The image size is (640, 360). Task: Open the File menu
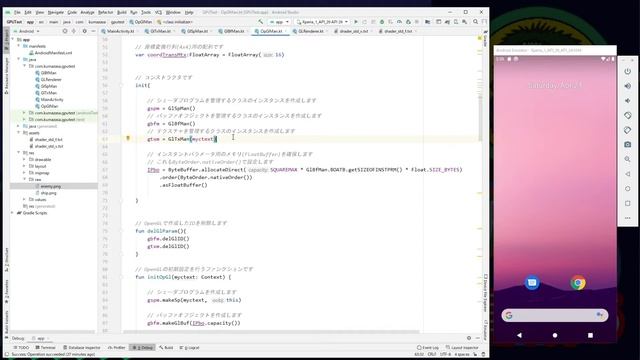click(x=17, y=12)
